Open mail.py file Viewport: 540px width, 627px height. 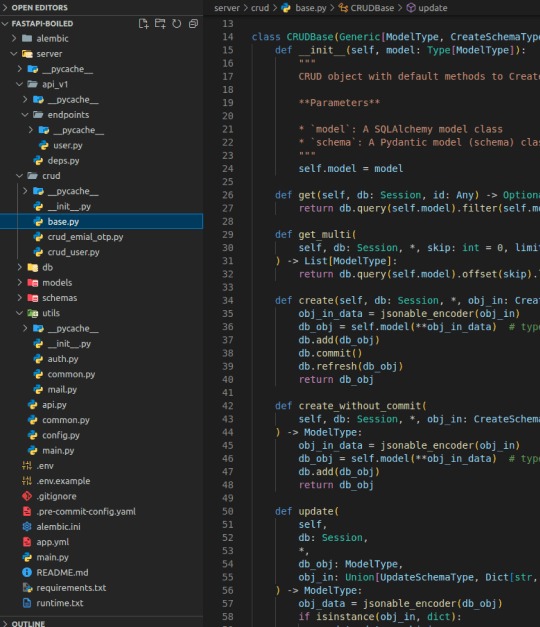(x=62, y=389)
